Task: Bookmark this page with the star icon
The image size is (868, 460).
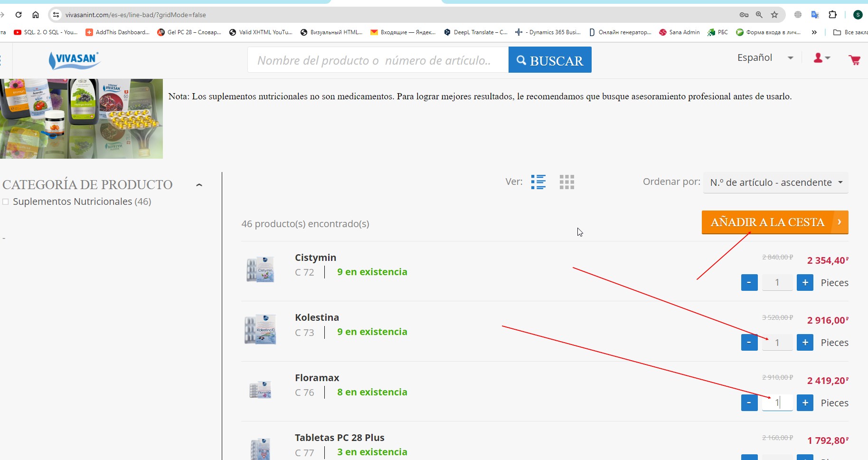Action: pyautogui.click(x=774, y=15)
